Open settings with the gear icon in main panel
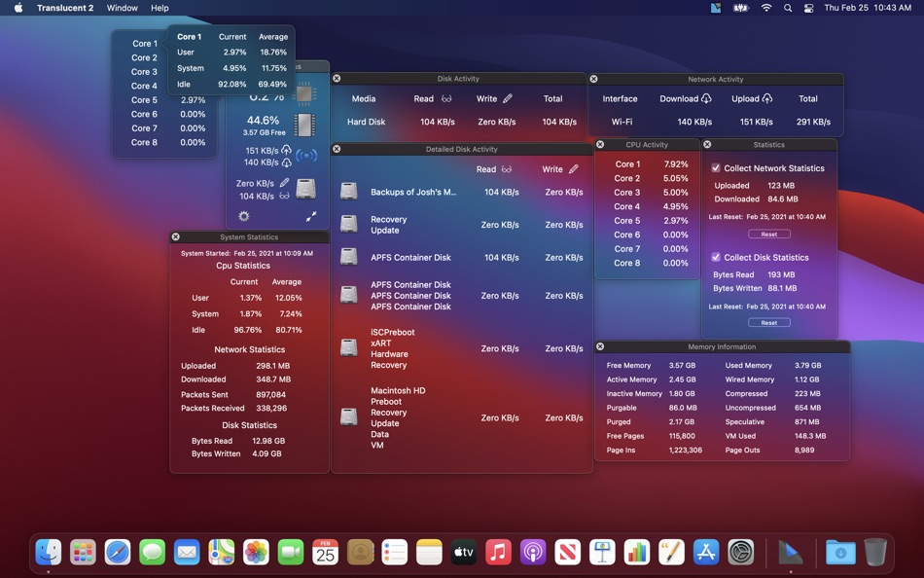The height and width of the screenshot is (578, 924). point(244,216)
